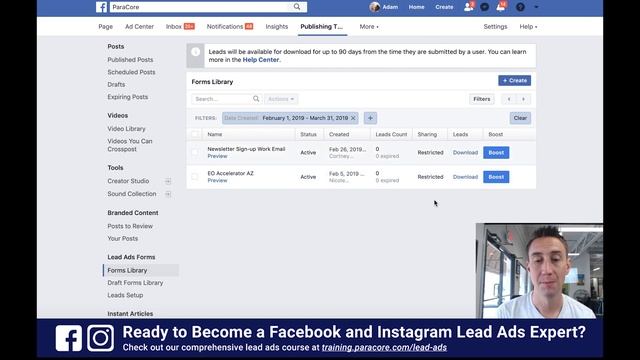Open the Help dropdown menu
640x360 pixels.
[x=528, y=27]
